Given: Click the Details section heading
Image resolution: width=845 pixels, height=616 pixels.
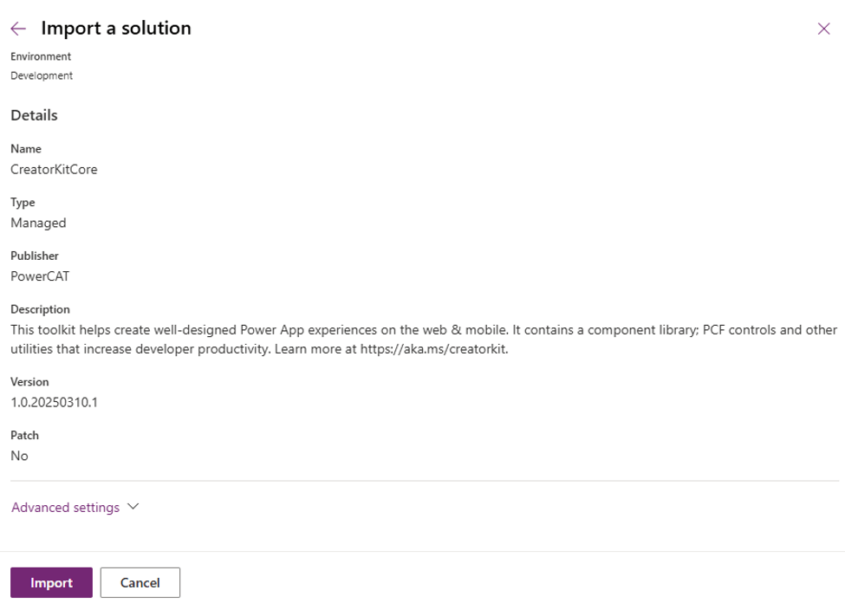Looking at the screenshot, I should tap(34, 115).
